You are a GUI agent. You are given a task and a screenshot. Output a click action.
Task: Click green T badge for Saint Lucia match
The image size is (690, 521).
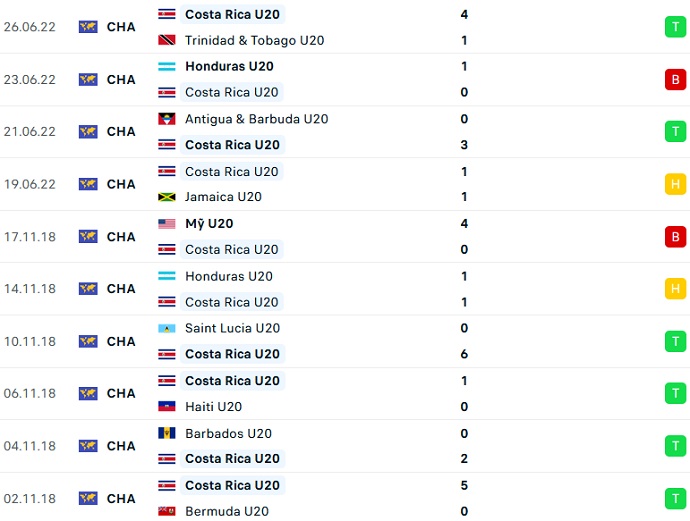(x=675, y=341)
